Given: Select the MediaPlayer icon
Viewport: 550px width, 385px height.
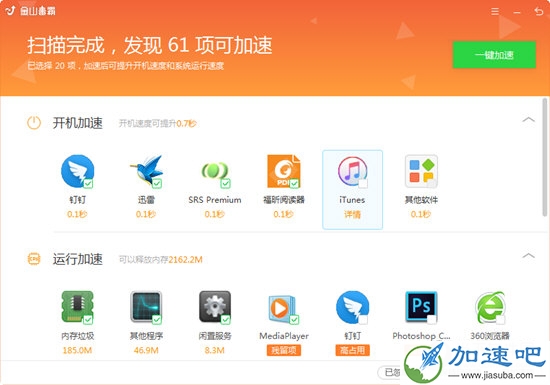Looking at the screenshot, I should click(283, 308).
